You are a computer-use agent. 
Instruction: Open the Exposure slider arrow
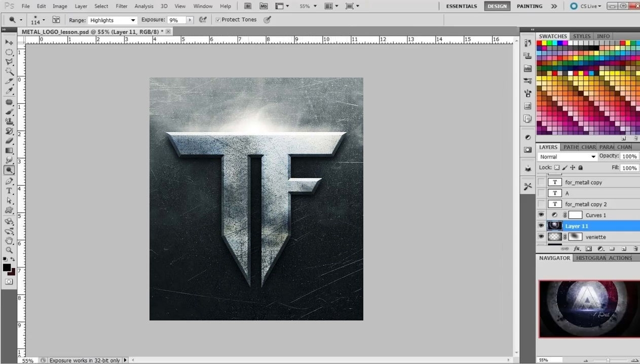tap(190, 20)
